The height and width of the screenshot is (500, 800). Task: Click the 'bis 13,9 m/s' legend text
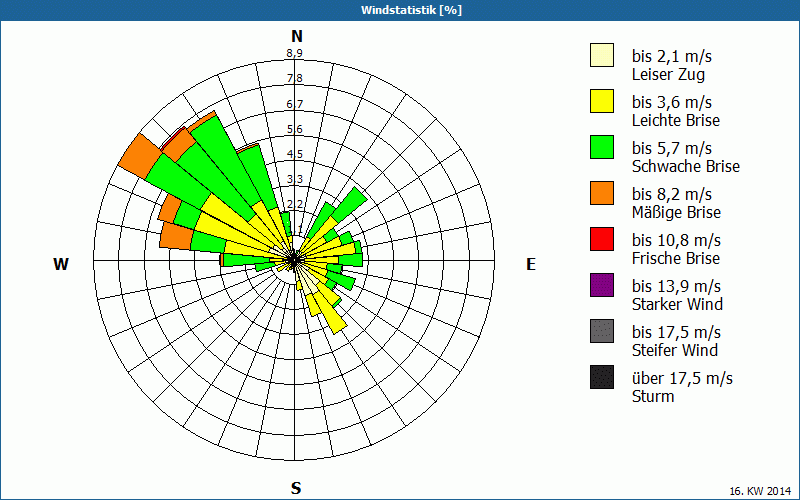(676, 286)
